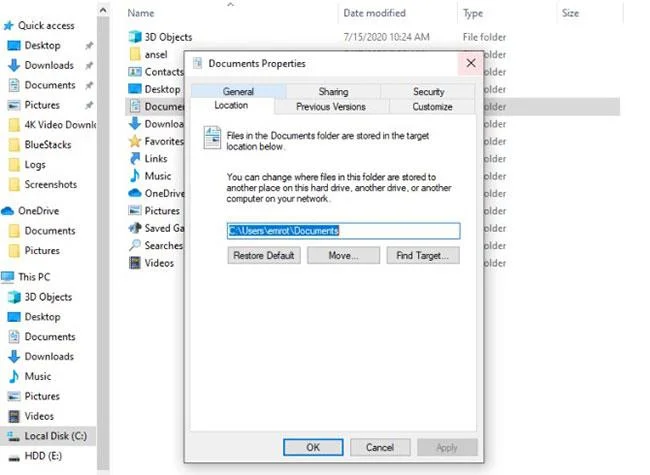Image resolution: width=650 pixels, height=475 pixels.
Task: Click the Logs folder icon
Action: pos(14,165)
